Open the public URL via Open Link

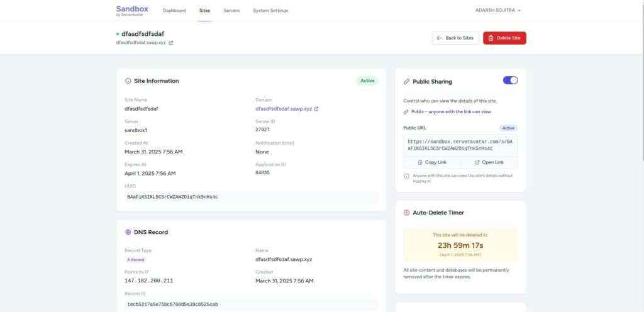[x=489, y=162]
